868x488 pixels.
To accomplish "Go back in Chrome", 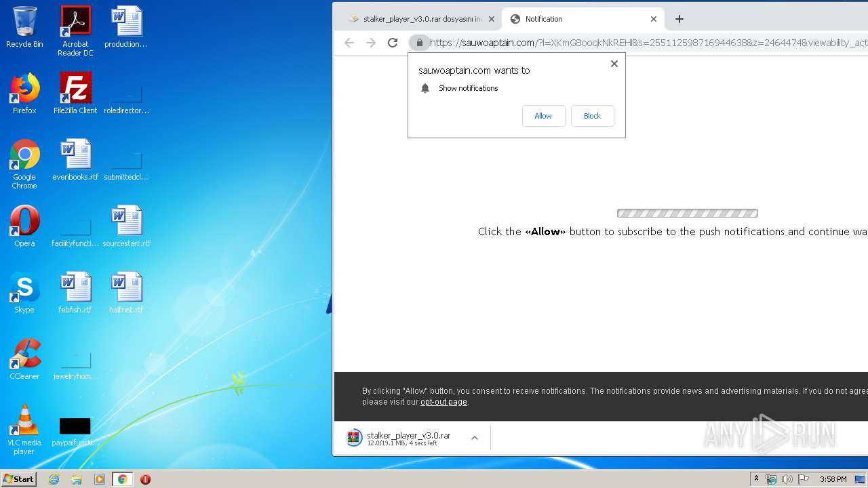I will pos(349,43).
